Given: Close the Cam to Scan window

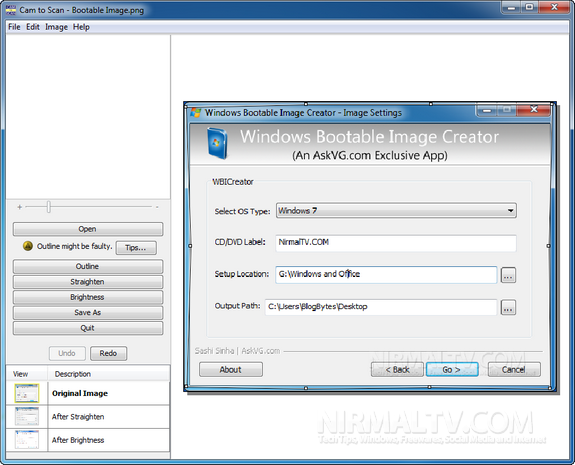Looking at the screenshot, I should tap(554, 7).
